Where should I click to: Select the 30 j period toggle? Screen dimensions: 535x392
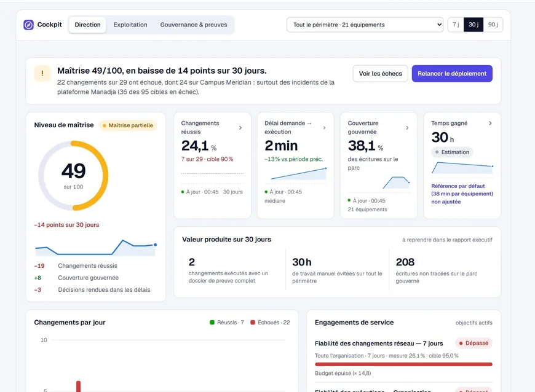pos(474,25)
